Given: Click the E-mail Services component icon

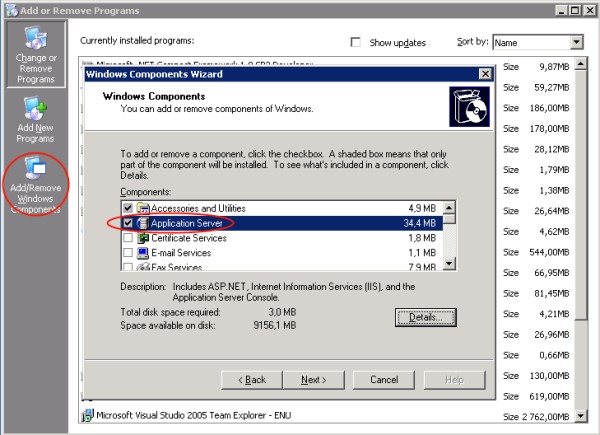Looking at the screenshot, I should click(x=143, y=253).
